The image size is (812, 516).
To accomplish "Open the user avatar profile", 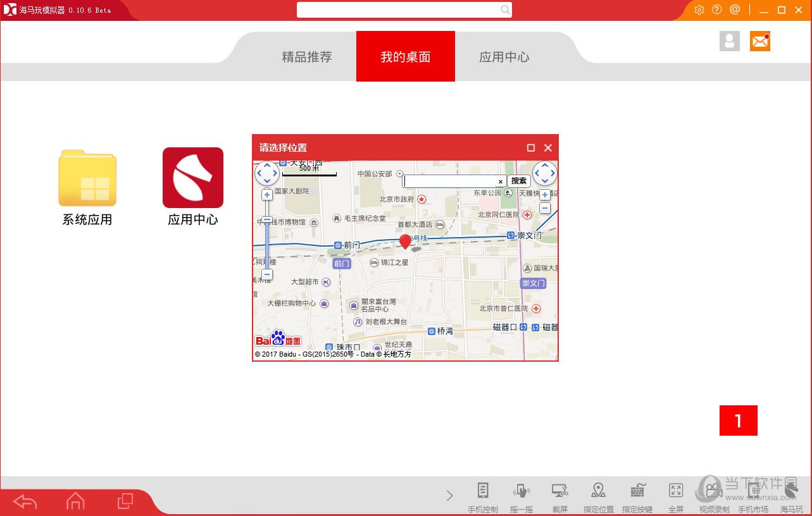I will [730, 41].
